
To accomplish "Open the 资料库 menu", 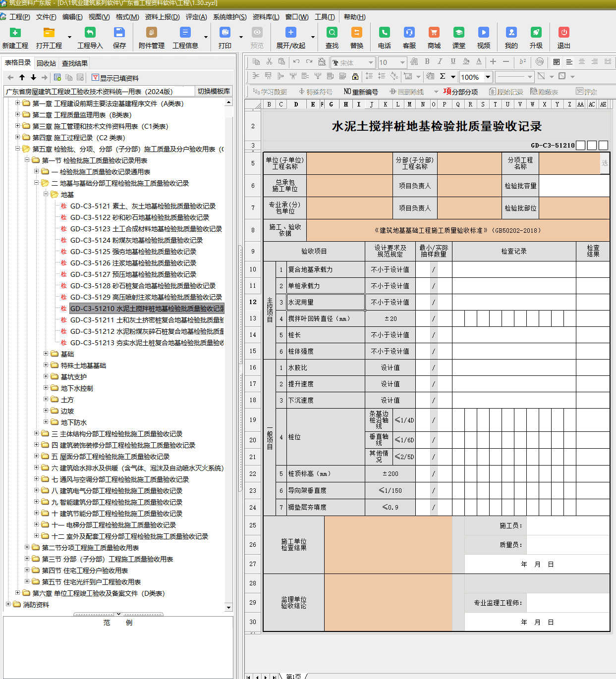I will click(266, 17).
